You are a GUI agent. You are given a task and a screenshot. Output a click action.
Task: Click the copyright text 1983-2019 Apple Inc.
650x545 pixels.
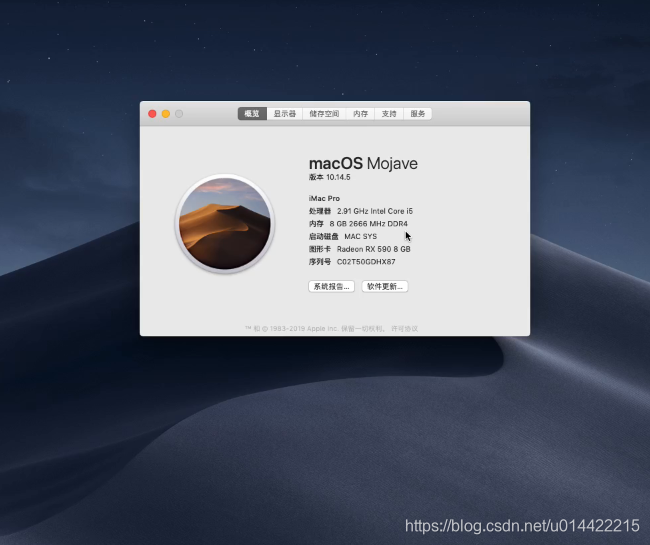click(x=304, y=329)
